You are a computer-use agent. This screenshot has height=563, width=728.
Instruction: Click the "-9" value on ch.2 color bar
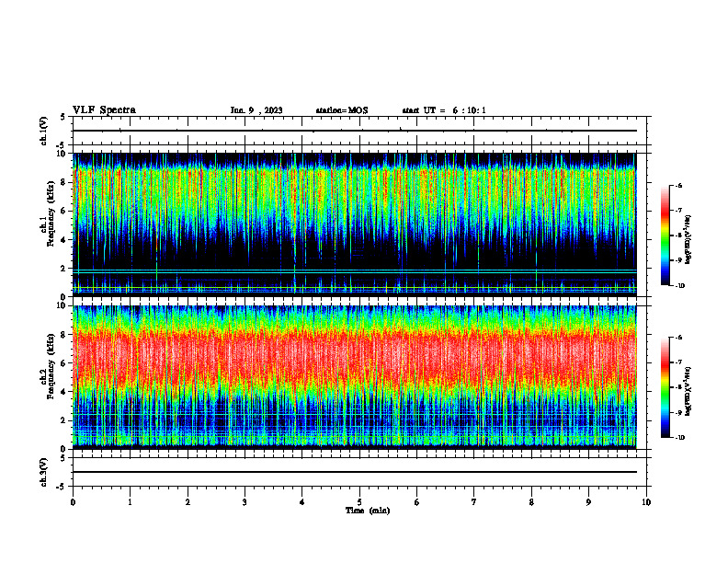click(x=678, y=412)
